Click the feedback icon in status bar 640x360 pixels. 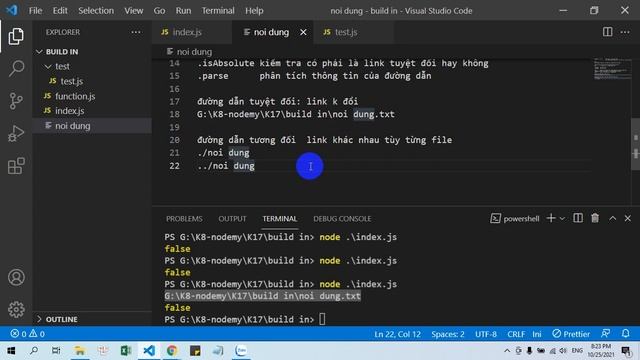pos(606,333)
